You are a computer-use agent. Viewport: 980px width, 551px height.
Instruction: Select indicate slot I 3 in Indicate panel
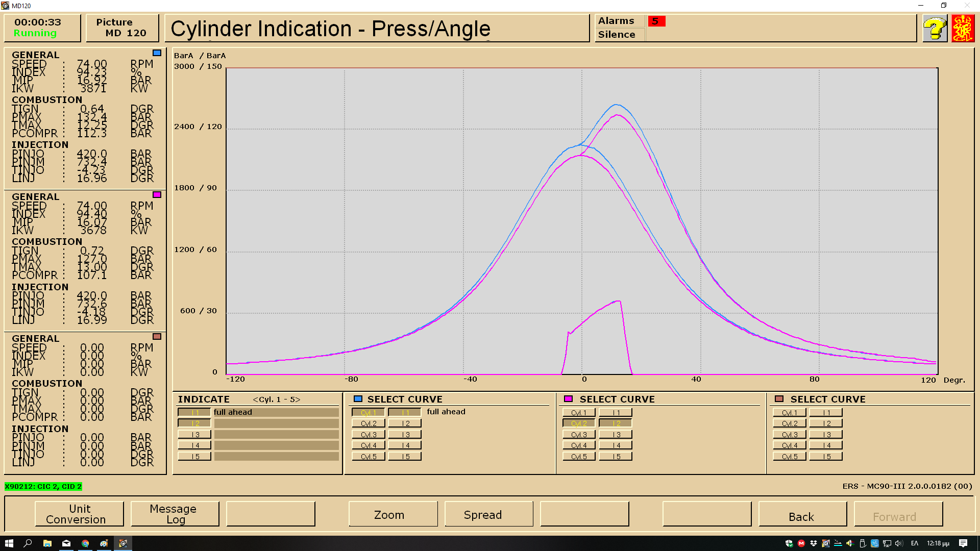click(194, 435)
